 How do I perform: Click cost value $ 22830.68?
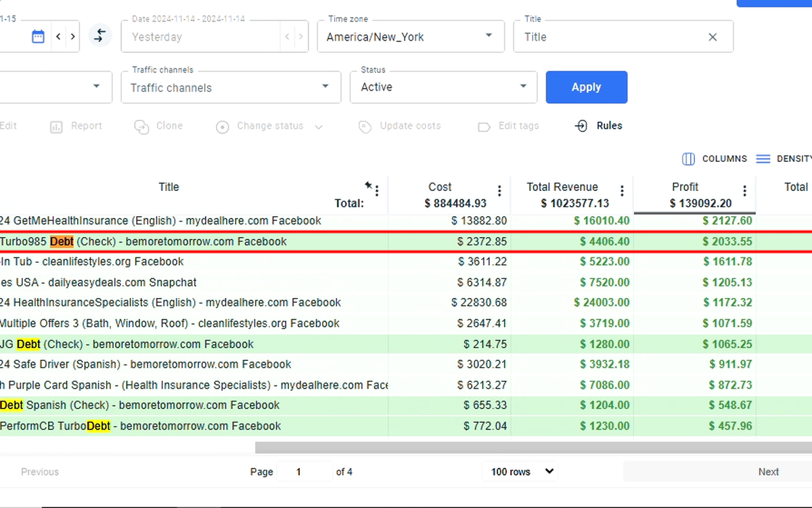tap(479, 303)
